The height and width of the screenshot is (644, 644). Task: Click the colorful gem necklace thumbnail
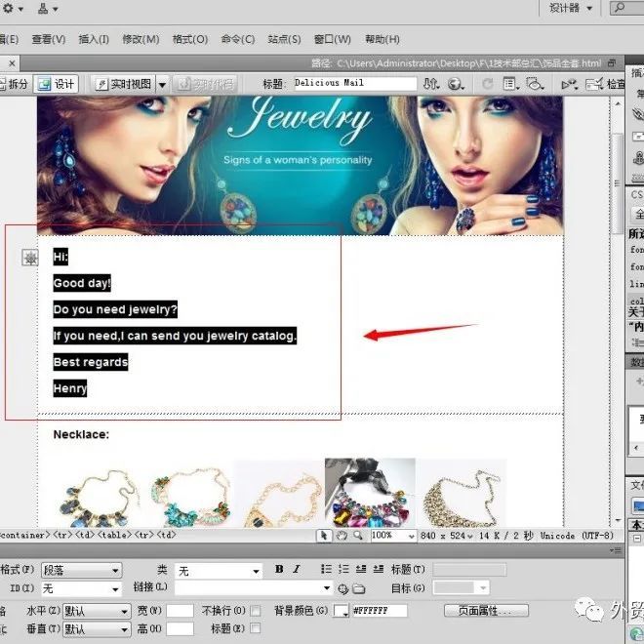click(370, 493)
